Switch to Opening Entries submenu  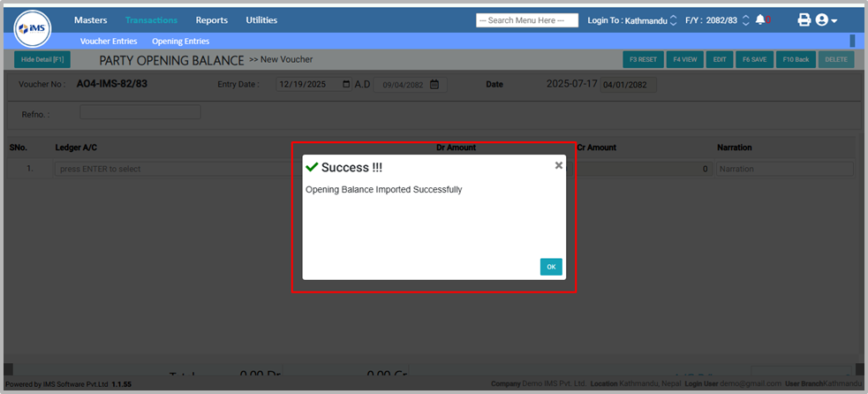tap(180, 42)
